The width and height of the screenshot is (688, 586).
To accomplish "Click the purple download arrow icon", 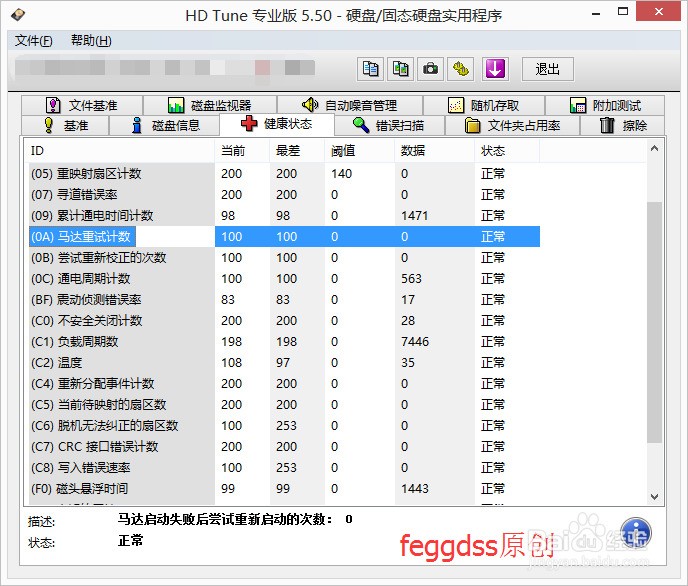I will (495, 69).
